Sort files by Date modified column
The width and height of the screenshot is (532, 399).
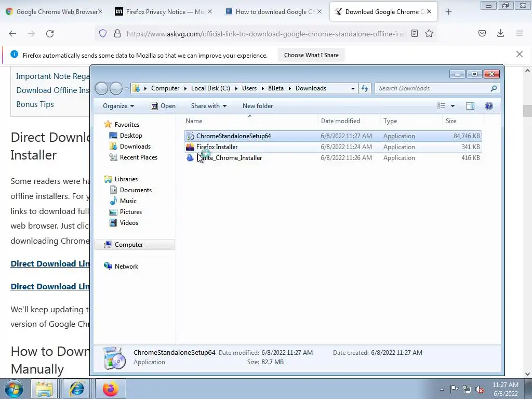(x=349, y=121)
